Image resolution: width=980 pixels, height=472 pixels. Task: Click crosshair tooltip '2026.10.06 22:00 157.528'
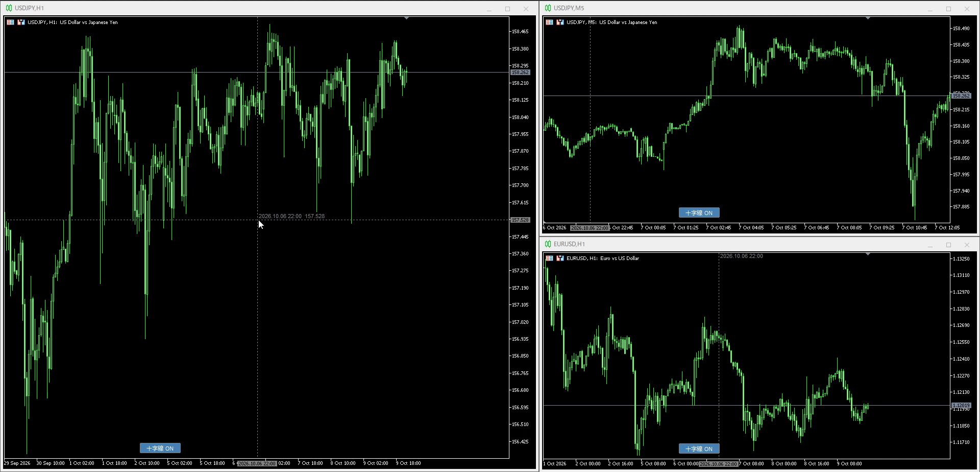coord(291,216)
